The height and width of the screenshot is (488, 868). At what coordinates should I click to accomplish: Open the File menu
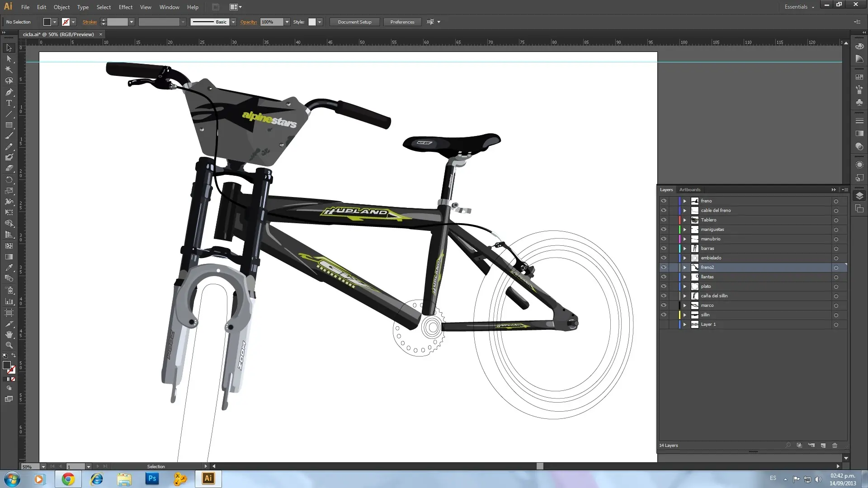[x=25, y=7]
